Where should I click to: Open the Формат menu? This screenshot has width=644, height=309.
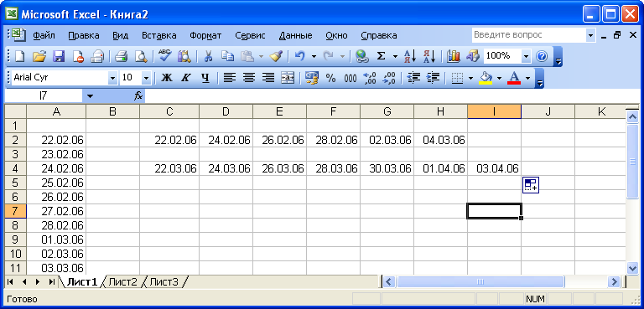point(205,35)
